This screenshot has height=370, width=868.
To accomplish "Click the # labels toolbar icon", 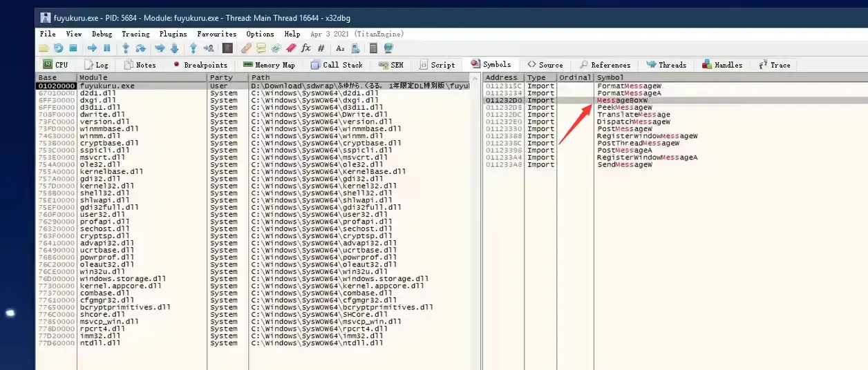I will 321,48.
